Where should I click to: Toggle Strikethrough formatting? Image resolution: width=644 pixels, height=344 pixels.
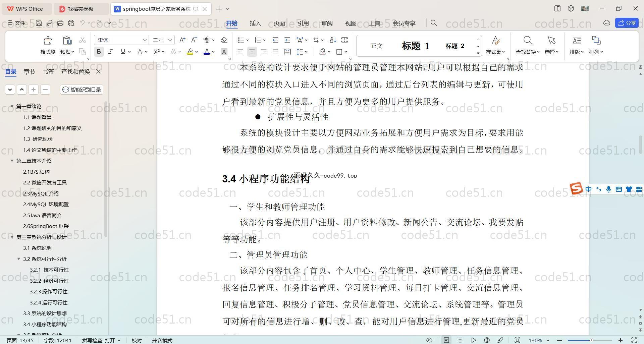(x=140, y=52)
